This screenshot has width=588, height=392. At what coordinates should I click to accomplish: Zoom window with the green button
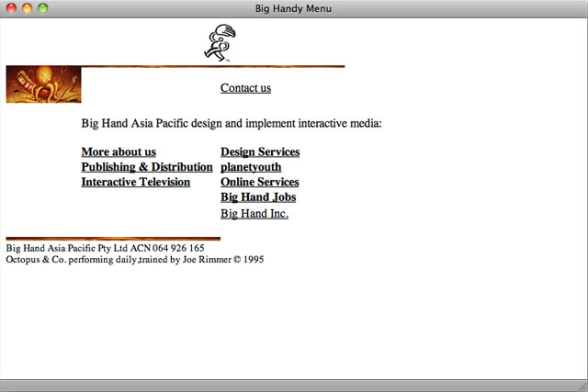[43, 8]
